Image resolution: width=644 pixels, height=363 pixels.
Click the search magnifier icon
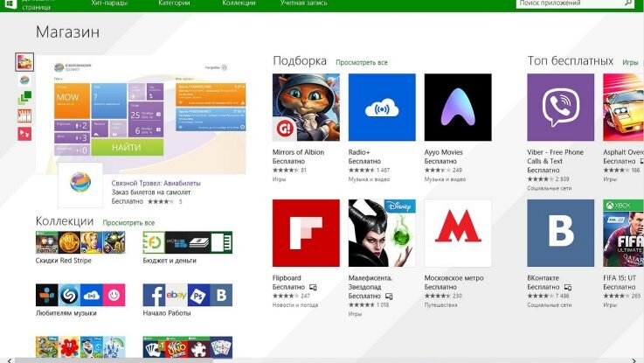628,3
